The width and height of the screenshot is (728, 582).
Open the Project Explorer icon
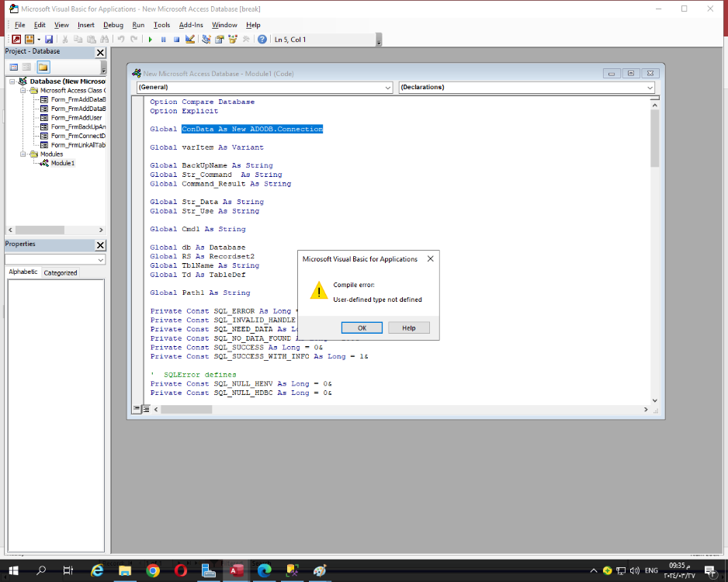[206, 40]
